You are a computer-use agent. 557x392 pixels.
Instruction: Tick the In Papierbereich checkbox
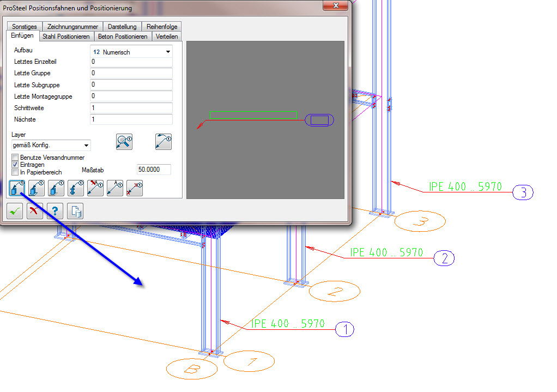point(15,172)
